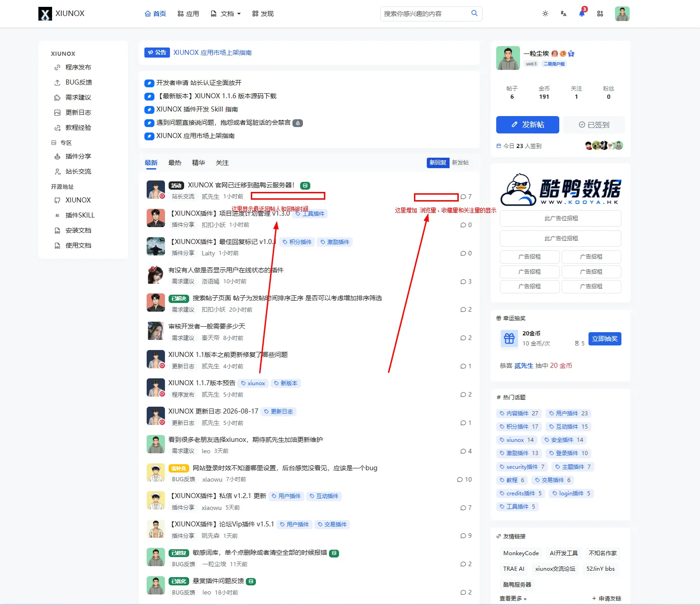
Task: Open 更新日志 in the sidebar
Action: [x=78, y=112]
